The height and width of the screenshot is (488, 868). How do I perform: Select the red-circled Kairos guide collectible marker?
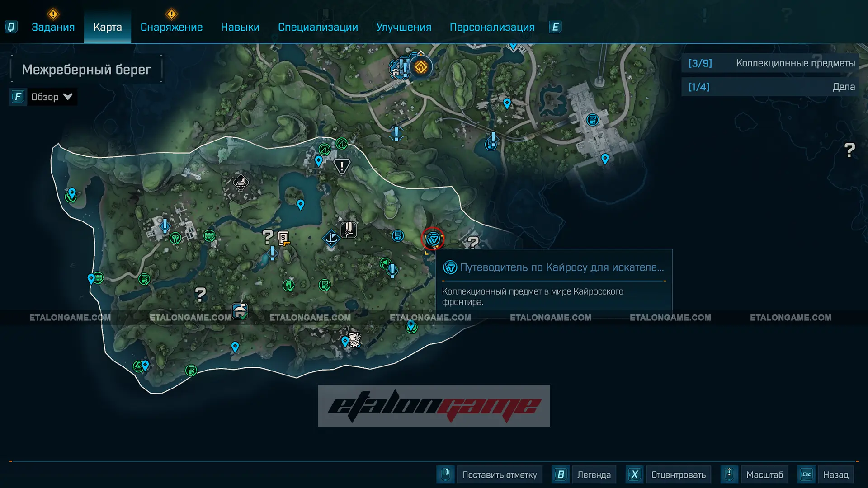(x=433, y=239)
